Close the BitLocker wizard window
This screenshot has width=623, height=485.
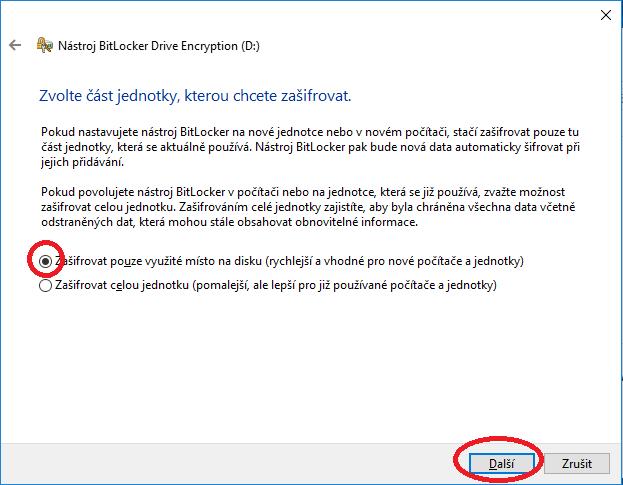[x=606, y=15]
